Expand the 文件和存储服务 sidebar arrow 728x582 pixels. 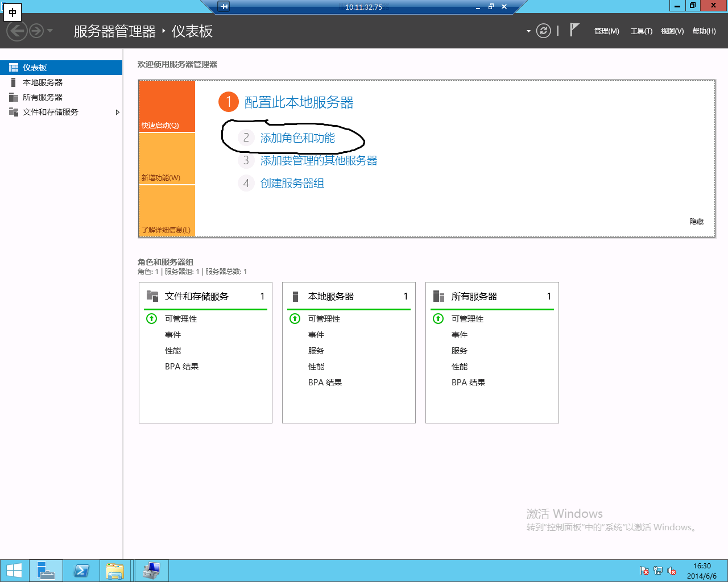pos(118,112)
